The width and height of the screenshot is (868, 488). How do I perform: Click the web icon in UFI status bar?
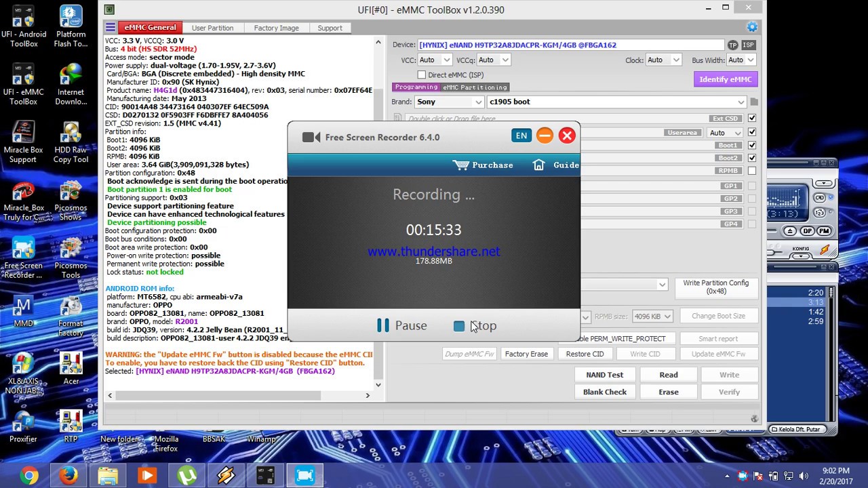click(754, 419)
